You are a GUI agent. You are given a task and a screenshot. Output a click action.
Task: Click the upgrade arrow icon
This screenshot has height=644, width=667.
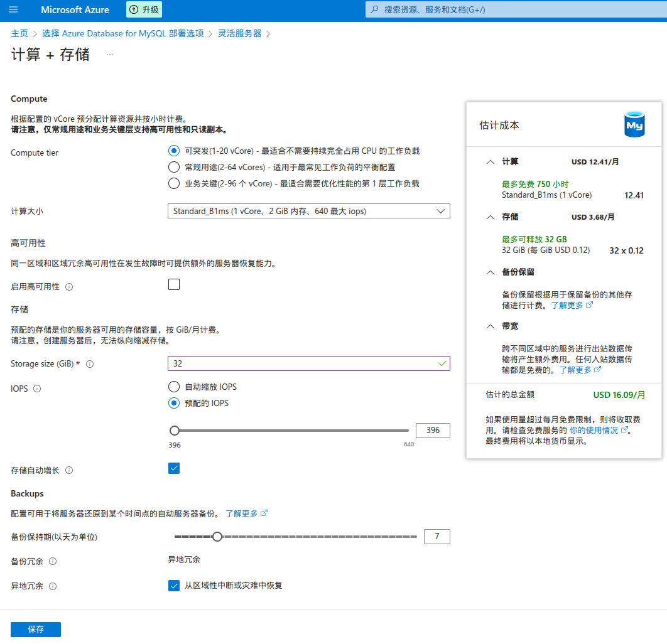(x=134, y=9)
